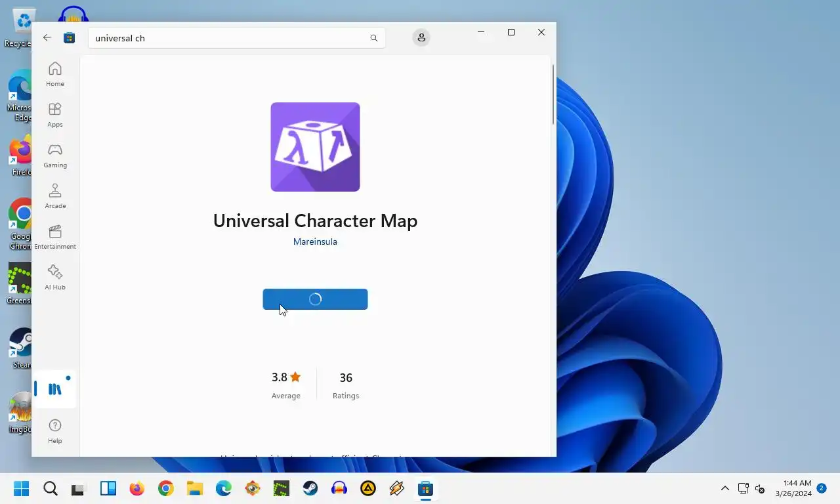The height and width of the screenshot is (504, 840).
Task: Launch Firefox from the taskbar
Action: (x=137, y=488)
